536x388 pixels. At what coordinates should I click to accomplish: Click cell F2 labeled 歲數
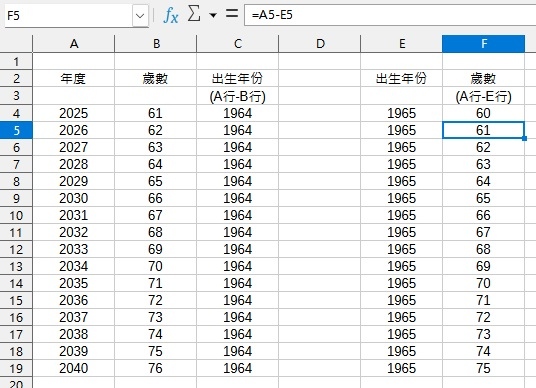point(484,79)
